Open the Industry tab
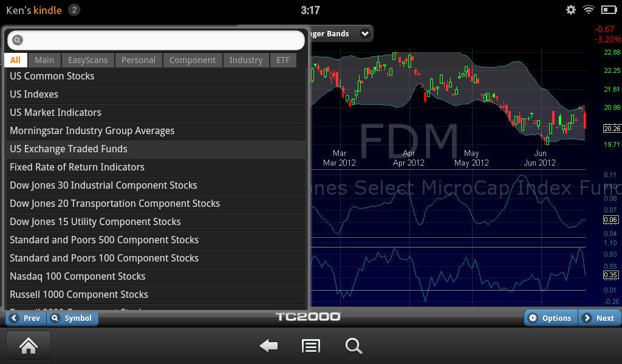Image resolution: width=622 pixels, height=364 pixels. point(246,60)
